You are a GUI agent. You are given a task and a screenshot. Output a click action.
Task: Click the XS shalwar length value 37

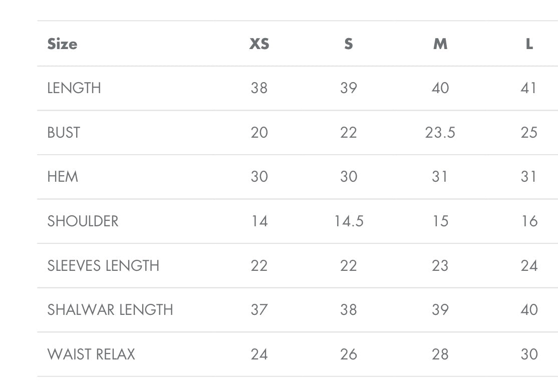click(x=259, y=310)
